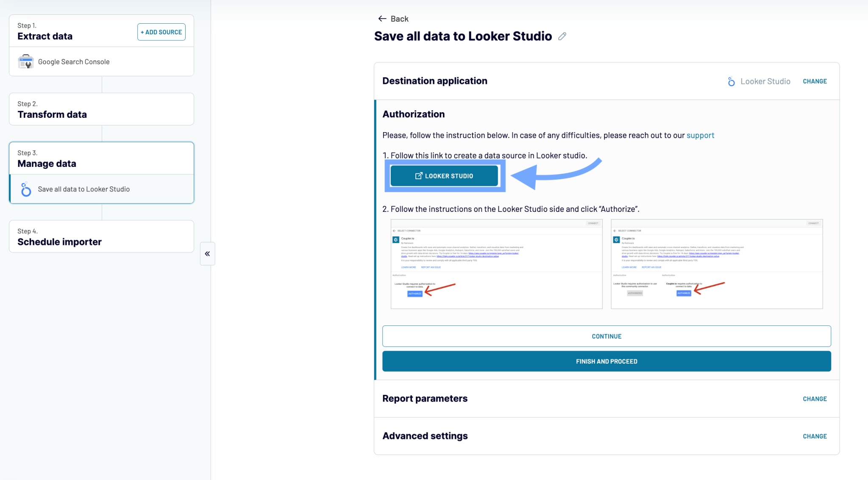868x480 pixels.
Task: Expand Advanced settings using its CHANGE control
Action: (x=815, y=436)
